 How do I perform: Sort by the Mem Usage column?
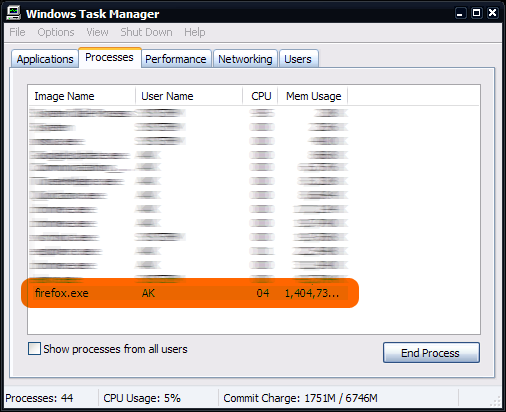point(313,96)
